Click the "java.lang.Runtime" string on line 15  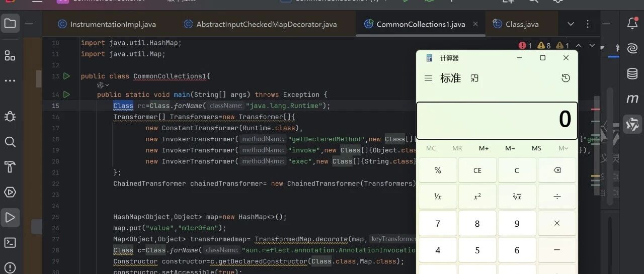(284, 106)
